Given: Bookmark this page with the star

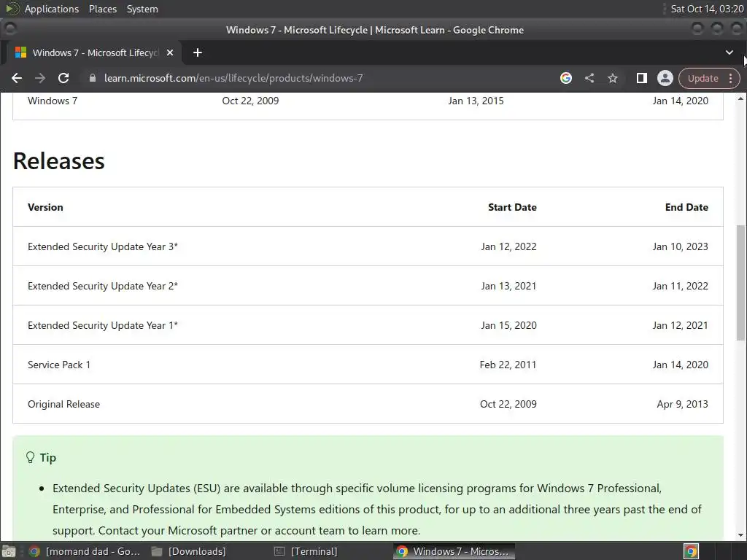Looking at the screenshot, I should (613, 78).
